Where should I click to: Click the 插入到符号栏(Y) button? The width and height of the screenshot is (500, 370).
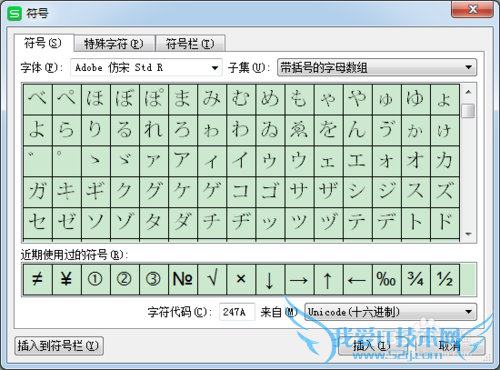(59, 346)
